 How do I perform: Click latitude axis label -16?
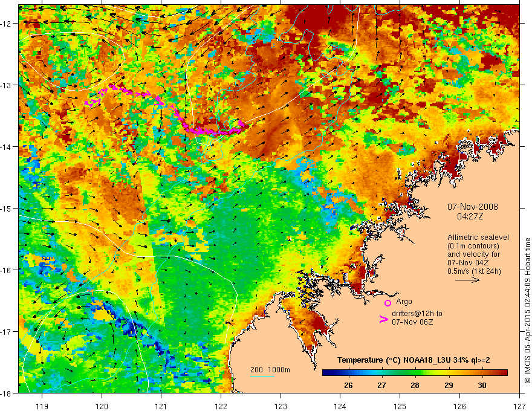pos(6,270)
